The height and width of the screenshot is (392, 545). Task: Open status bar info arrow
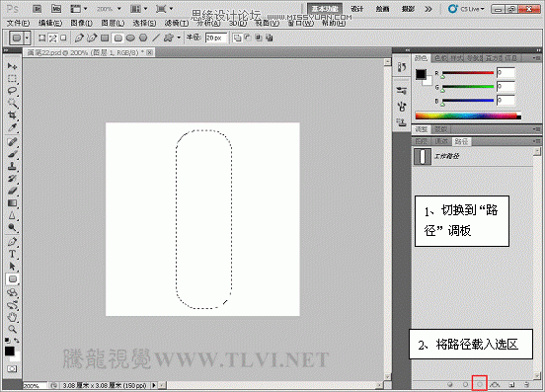154,385
